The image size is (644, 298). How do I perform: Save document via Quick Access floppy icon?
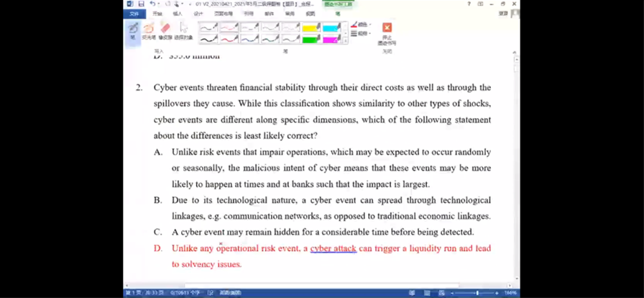[142, 4]
